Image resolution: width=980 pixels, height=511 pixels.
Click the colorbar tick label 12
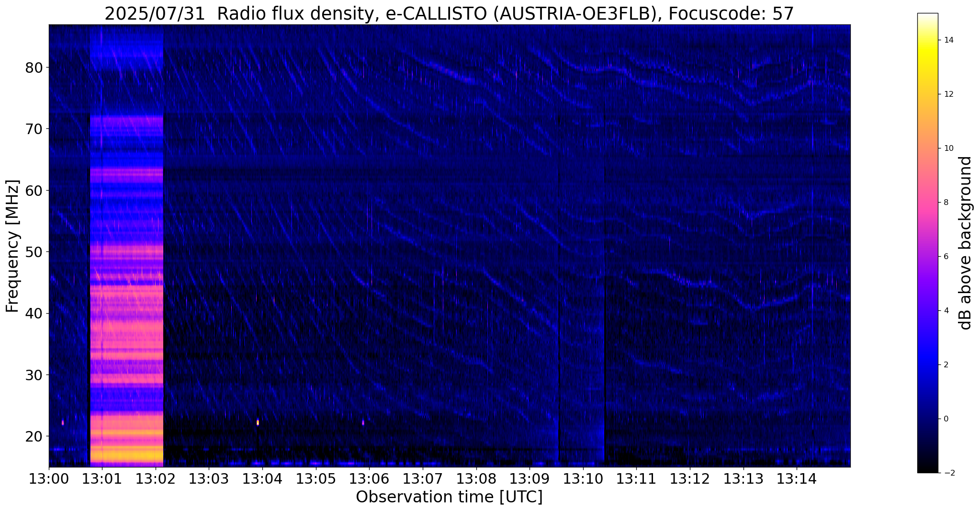[x=947, y=94]
